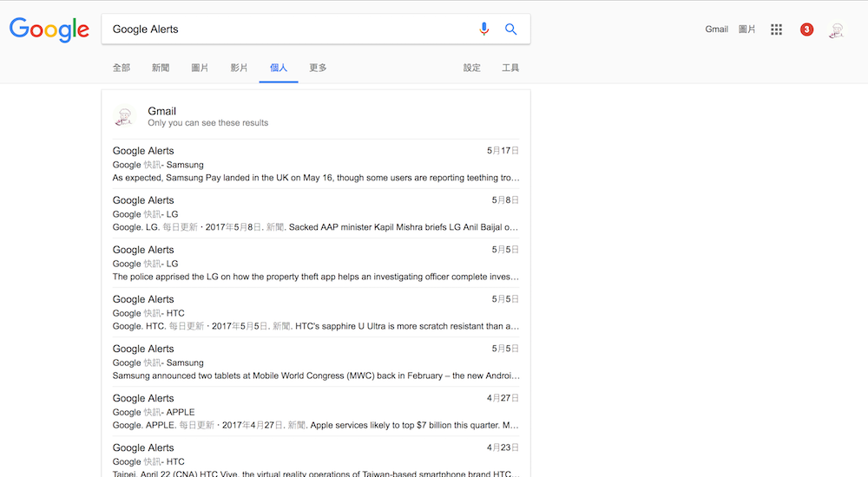Open the 圖片 link in top-right header
The height and width of the screenshot is (477, 868).
click(746, 29)
